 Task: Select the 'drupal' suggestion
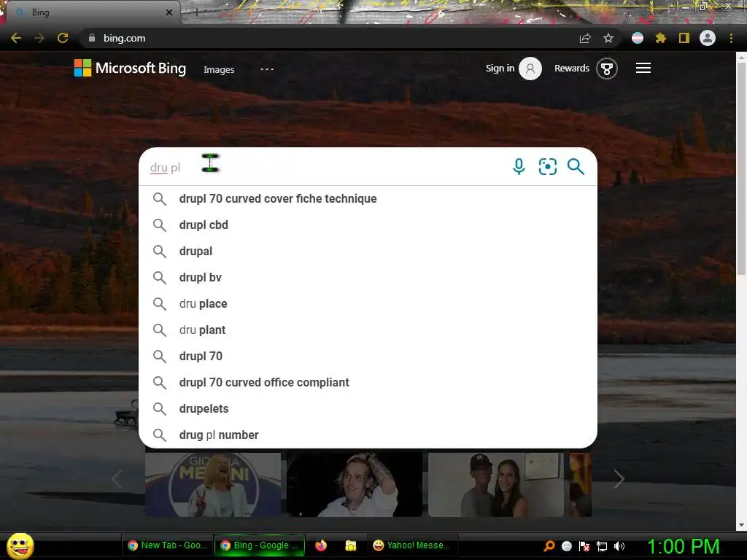368,251
